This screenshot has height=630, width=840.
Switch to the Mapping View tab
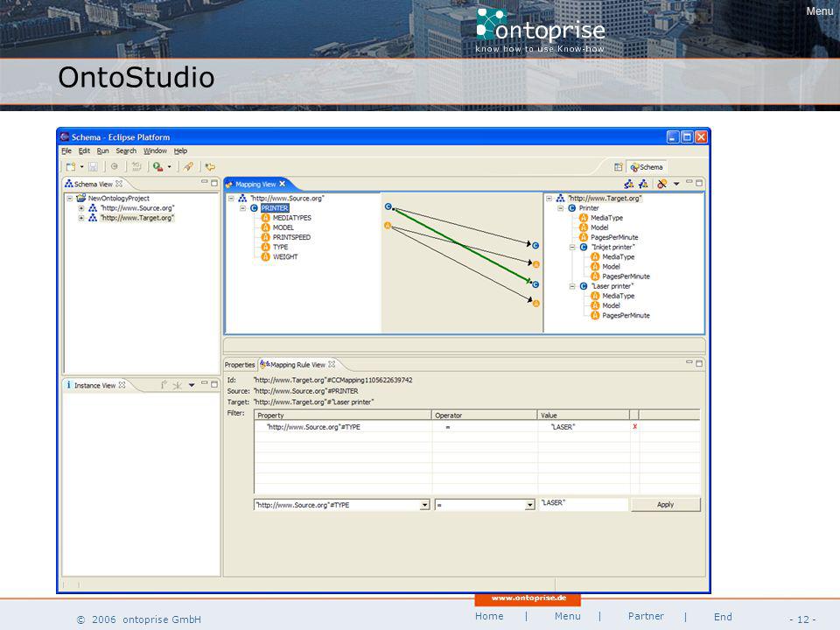tap(255, 184)
